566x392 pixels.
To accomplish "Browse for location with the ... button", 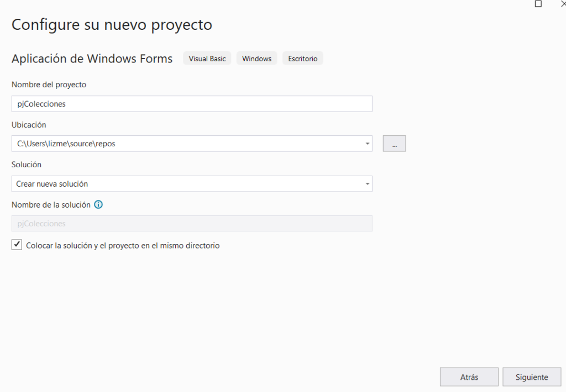I will (x=394, y=144).
